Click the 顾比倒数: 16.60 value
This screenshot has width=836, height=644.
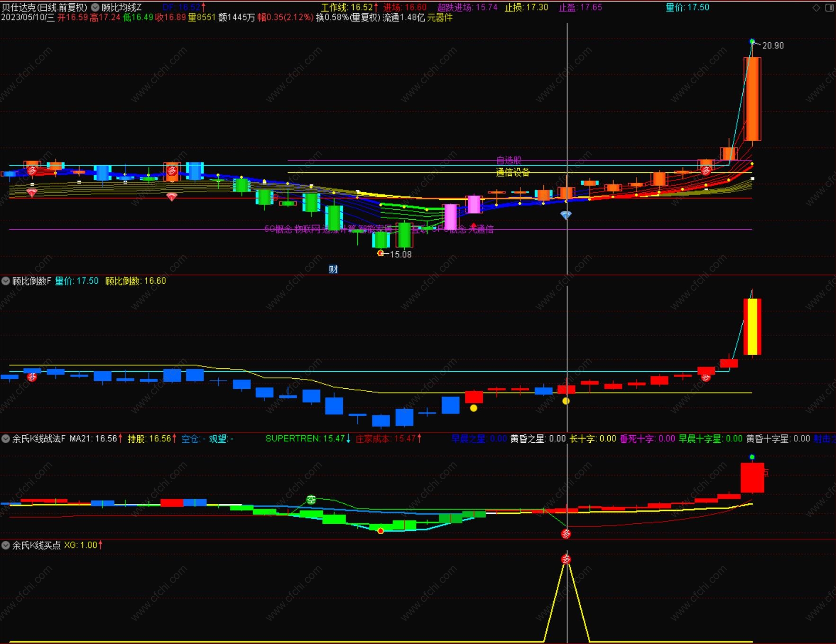pos(135,281)
